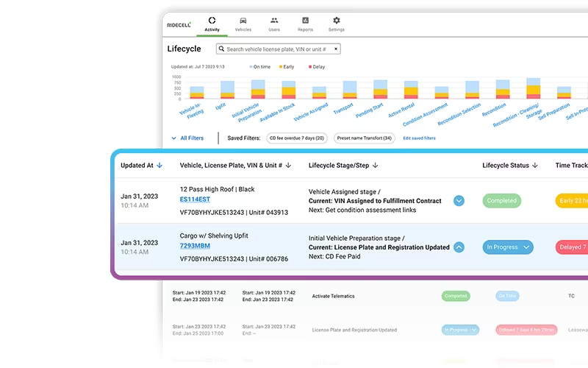
Task: Select the Pending Start chart label
Action: click(370, 110)
